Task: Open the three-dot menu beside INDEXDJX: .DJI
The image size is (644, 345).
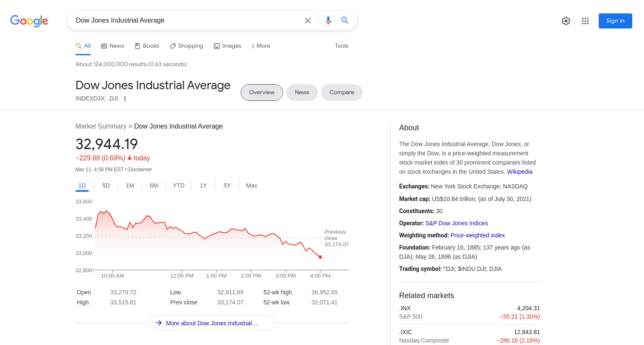Action: point(125,98)
